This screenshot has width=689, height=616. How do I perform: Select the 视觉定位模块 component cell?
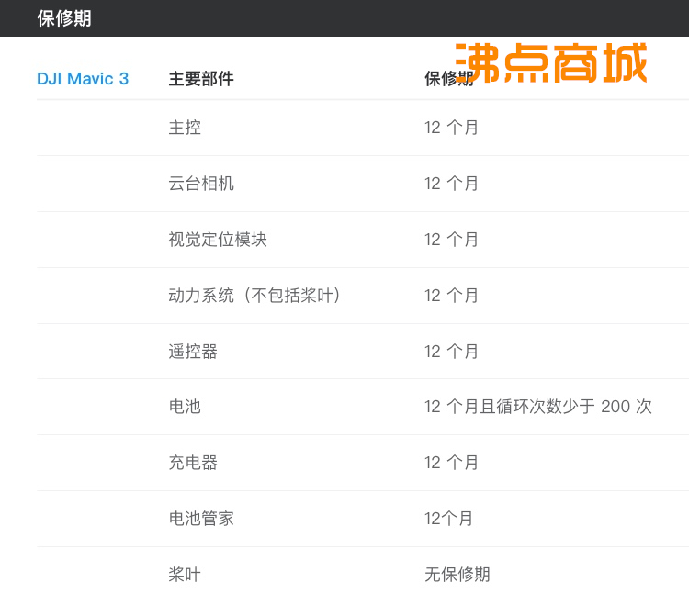(218, 240)
